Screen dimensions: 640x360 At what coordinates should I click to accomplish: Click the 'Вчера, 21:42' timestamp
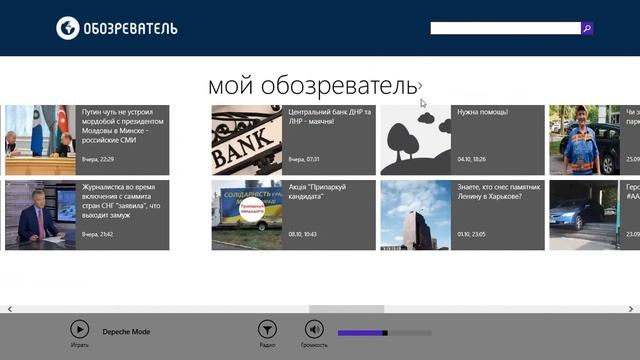tap(97, 234)
